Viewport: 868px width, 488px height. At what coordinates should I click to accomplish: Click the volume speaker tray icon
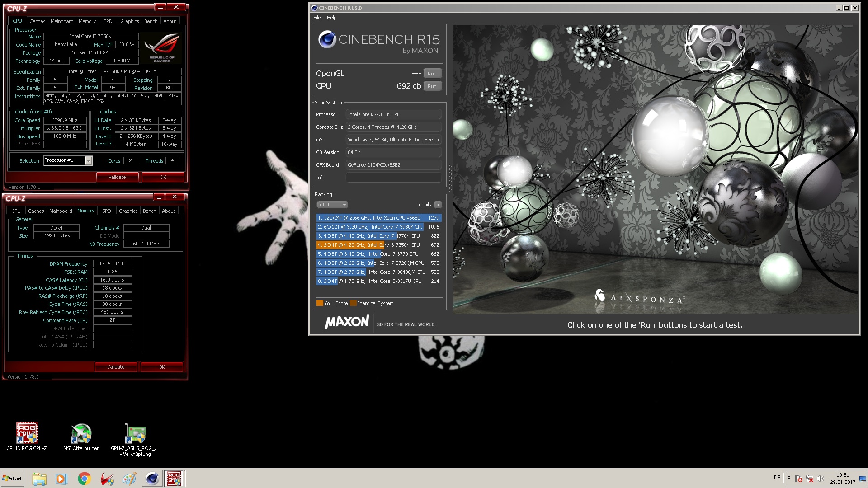pos(821,479)
